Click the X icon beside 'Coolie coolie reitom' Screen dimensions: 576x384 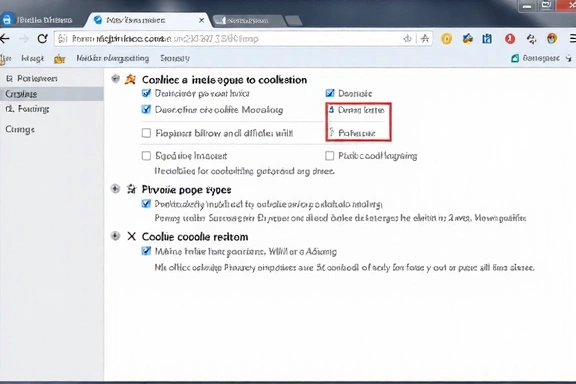point(132,236)
